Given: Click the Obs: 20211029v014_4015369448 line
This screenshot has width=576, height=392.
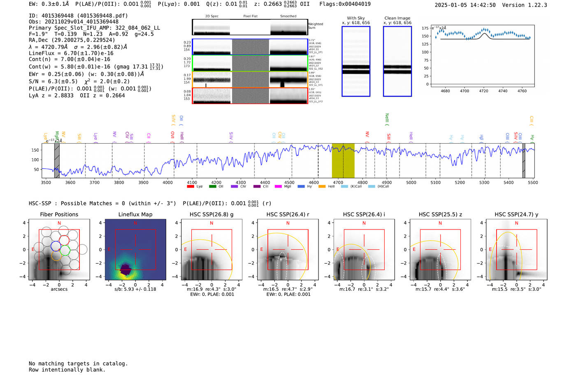Looking at the screenshot, I should (x=74, y=22).
